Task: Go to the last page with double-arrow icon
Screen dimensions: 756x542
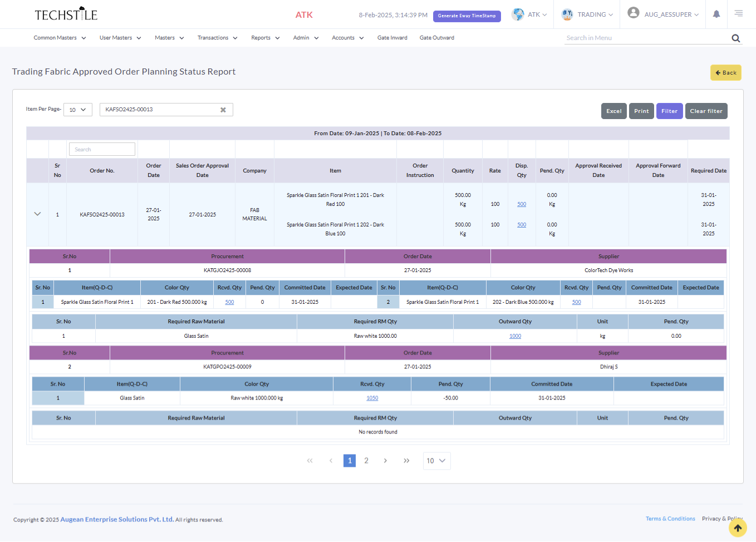Action: [406, 461]
